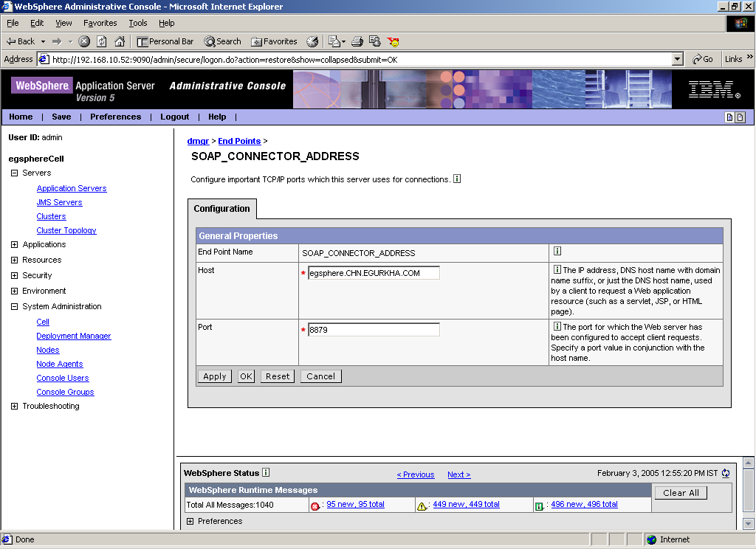Click the second page icon beside the IBM banner
756x549 pixels.
(740, 117)
